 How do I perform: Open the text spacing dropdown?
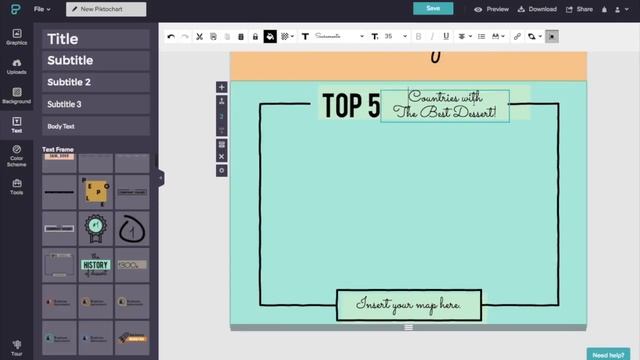[x=498, y=37]
